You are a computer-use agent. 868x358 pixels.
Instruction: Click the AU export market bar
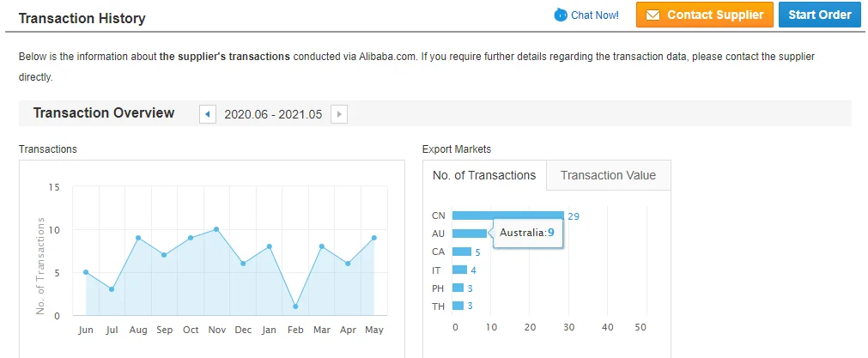469,234
